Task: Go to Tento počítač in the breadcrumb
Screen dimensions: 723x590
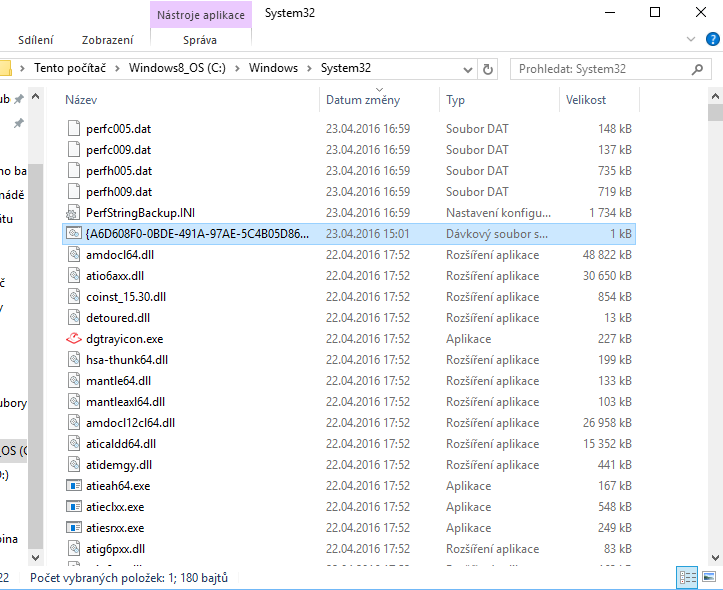Action: click(70, 68)
